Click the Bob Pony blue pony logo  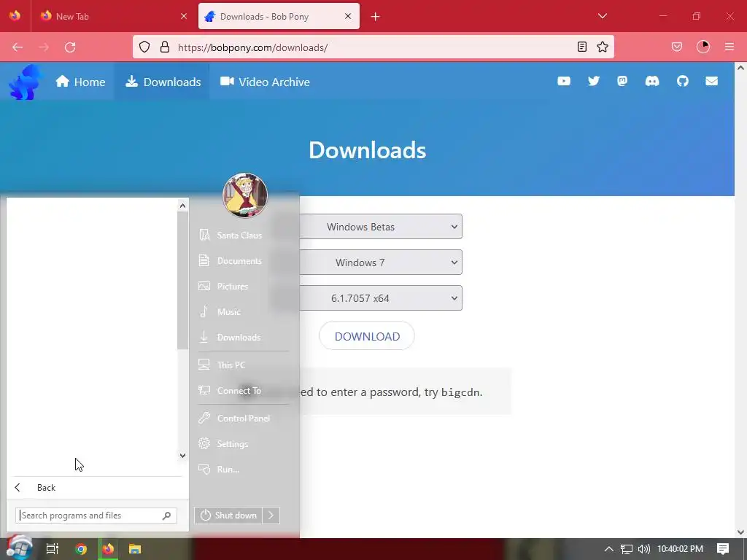click(x=25, y=82)
